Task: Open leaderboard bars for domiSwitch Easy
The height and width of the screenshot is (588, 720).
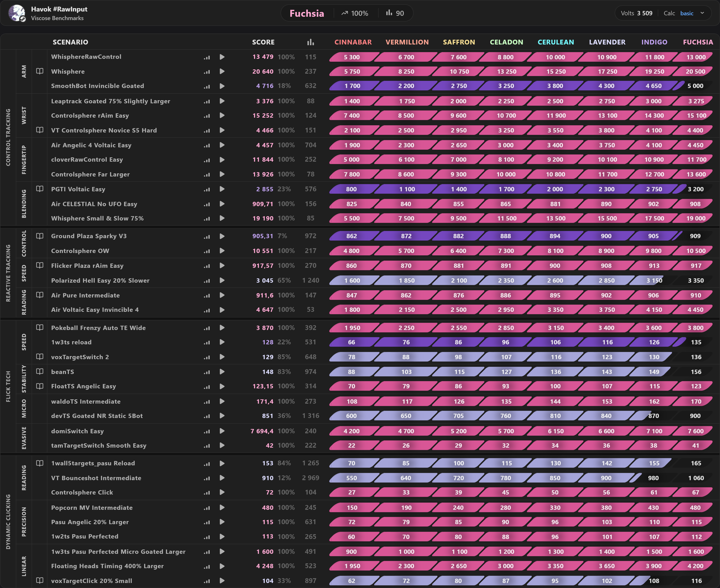Action: [x=207, y=431]
